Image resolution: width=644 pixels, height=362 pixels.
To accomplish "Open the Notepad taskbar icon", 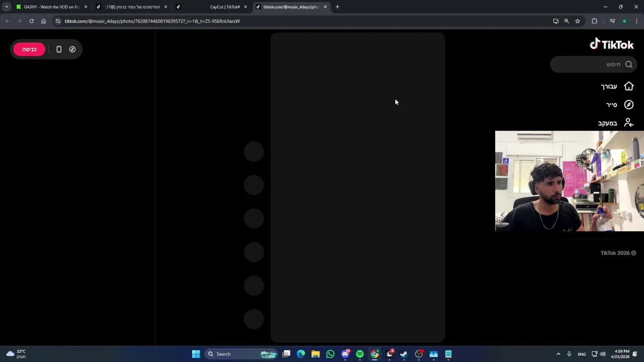I will [x=448, y=354].
